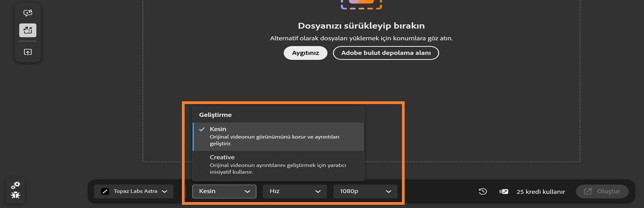Viewport: 644px width, 208px height.
Task: Click the Oluştur generate button
Action: (602, 191)
